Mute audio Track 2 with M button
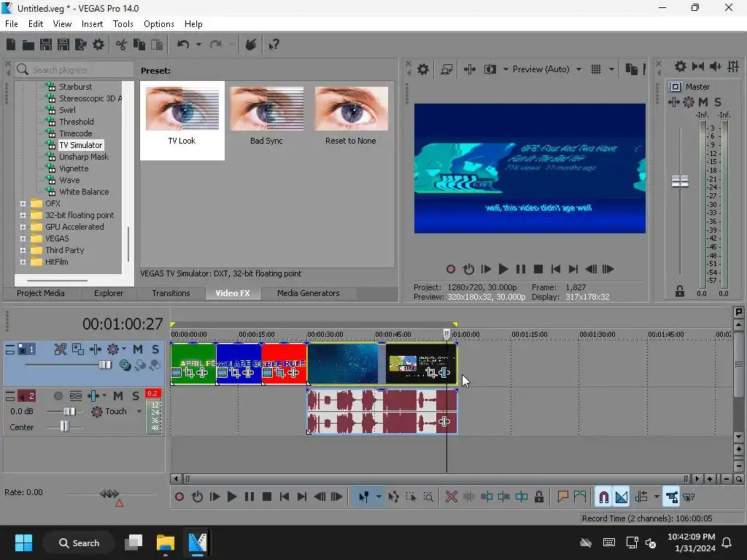 click(x=118, y=396)
